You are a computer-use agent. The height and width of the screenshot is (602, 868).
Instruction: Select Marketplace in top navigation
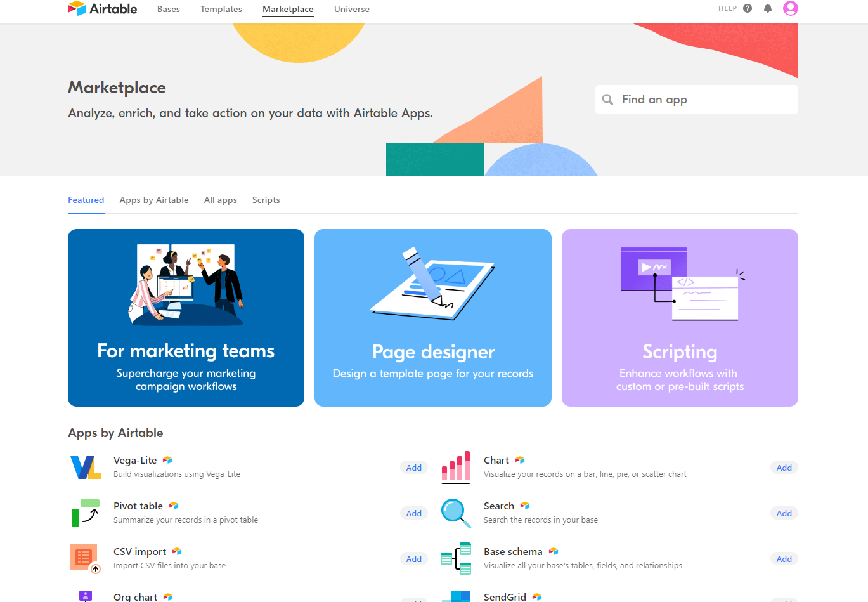click(288, 9)
